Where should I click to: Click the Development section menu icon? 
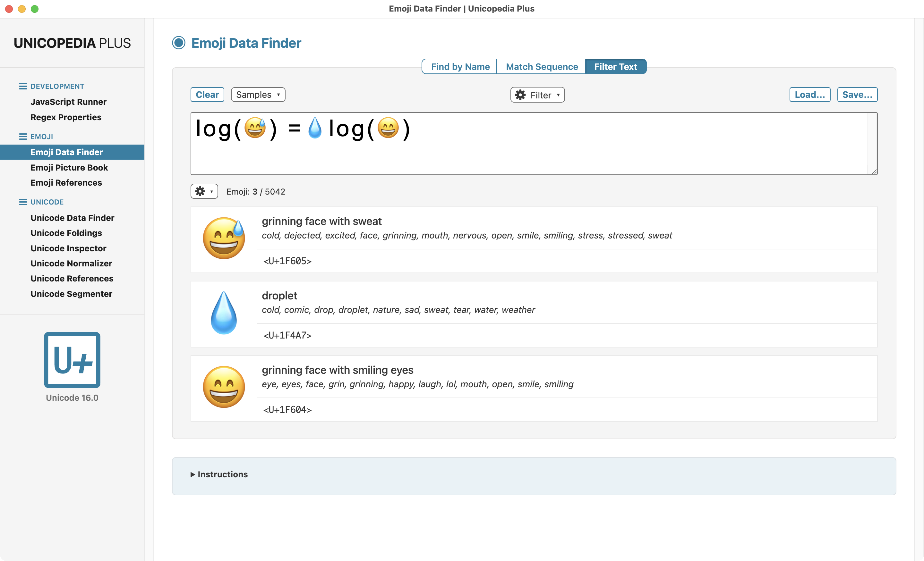(23, 86)
